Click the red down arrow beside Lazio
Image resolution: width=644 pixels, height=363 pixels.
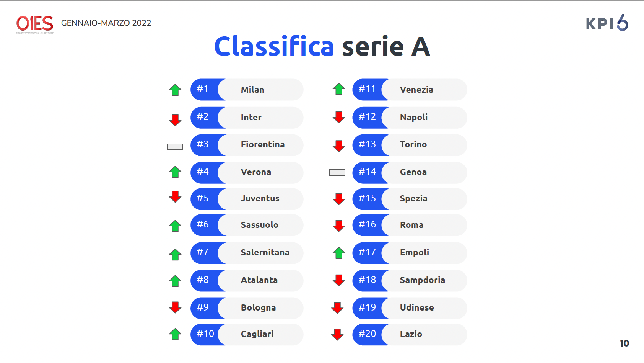pos(337,334)
